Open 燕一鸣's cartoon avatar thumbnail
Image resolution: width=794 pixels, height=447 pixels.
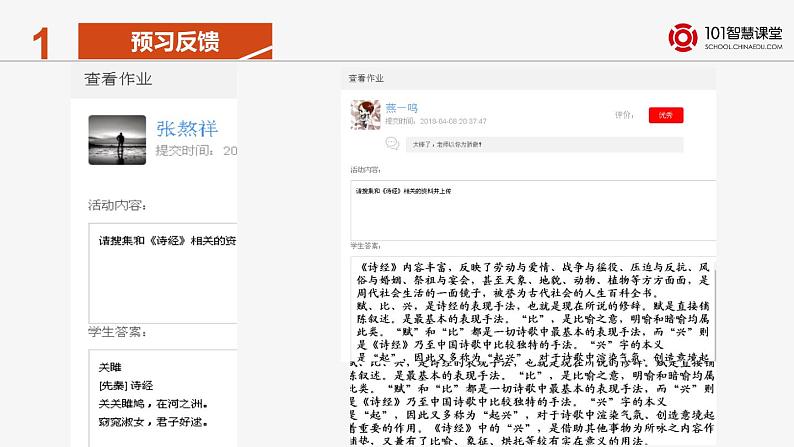click(x=365, y=115)
